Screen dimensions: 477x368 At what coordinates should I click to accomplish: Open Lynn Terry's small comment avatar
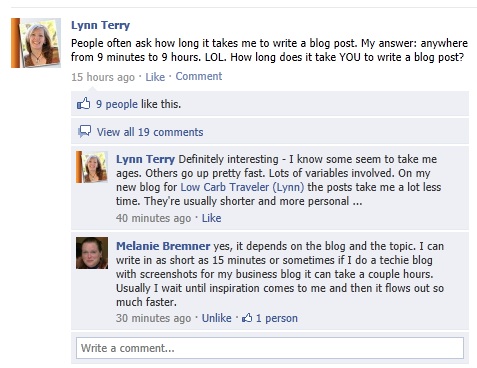tap(92, 167)
